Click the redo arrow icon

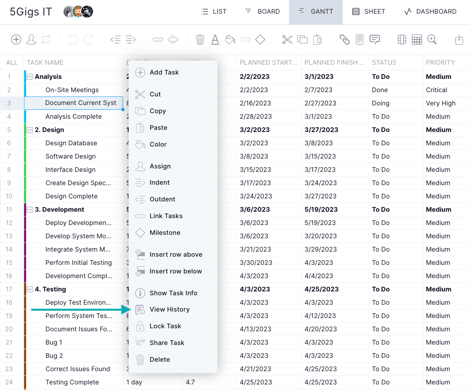click(x=88, y=40)
